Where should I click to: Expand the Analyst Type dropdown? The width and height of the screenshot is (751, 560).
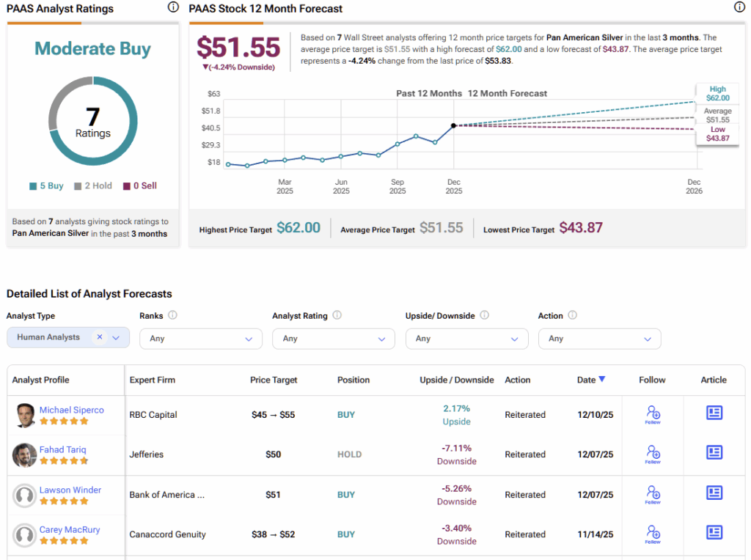pyautogui.click(x=118, y=337)
